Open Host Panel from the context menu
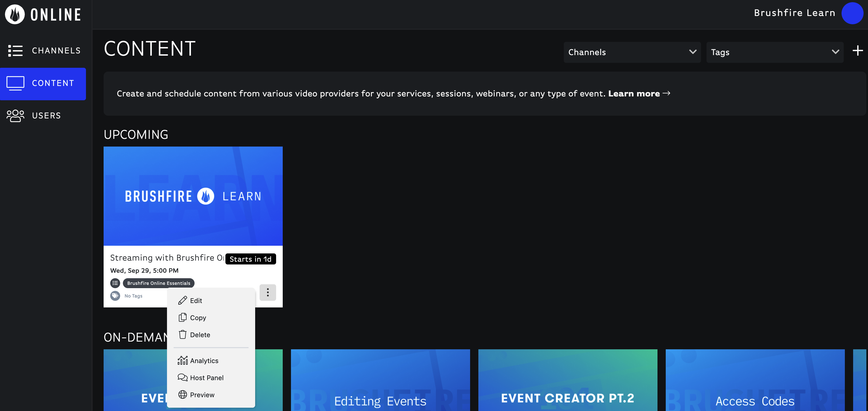This screenshot has width=868, height=411. tap(211, 378)
